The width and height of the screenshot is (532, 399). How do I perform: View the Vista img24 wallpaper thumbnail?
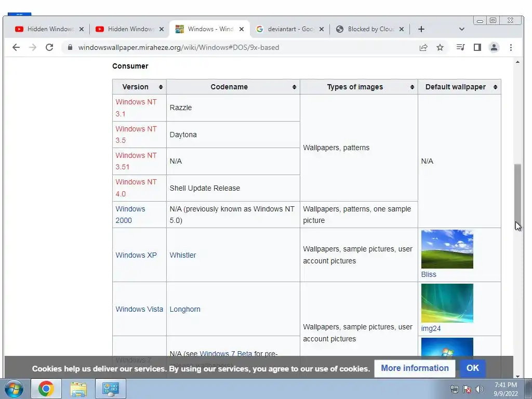447,303
